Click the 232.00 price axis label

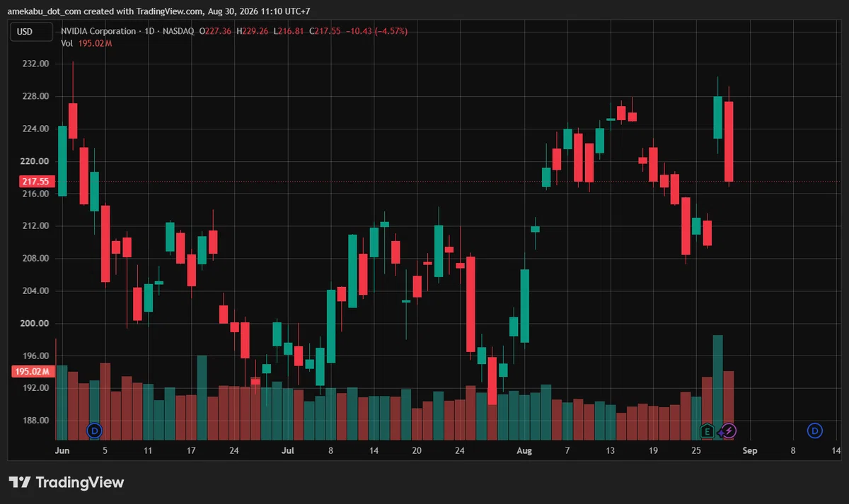pos(35,64)
